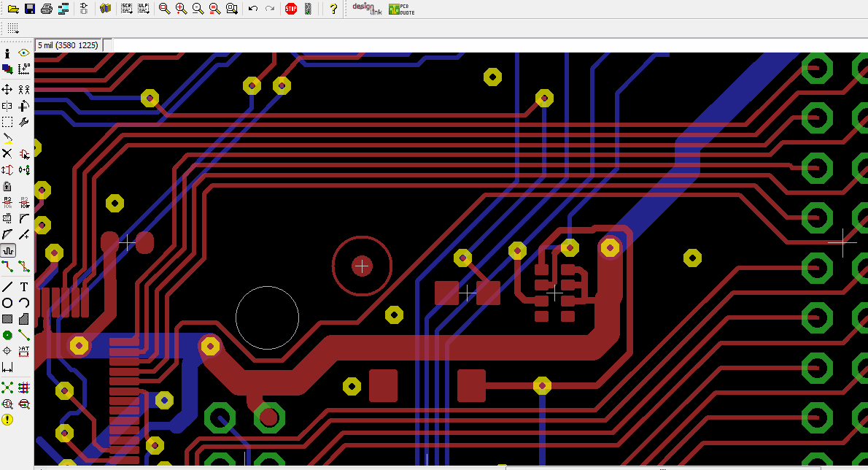Select the Ripup tool with dashed line
The height and width of the screenshot is (470, 868).
click(x=24, y=266)
